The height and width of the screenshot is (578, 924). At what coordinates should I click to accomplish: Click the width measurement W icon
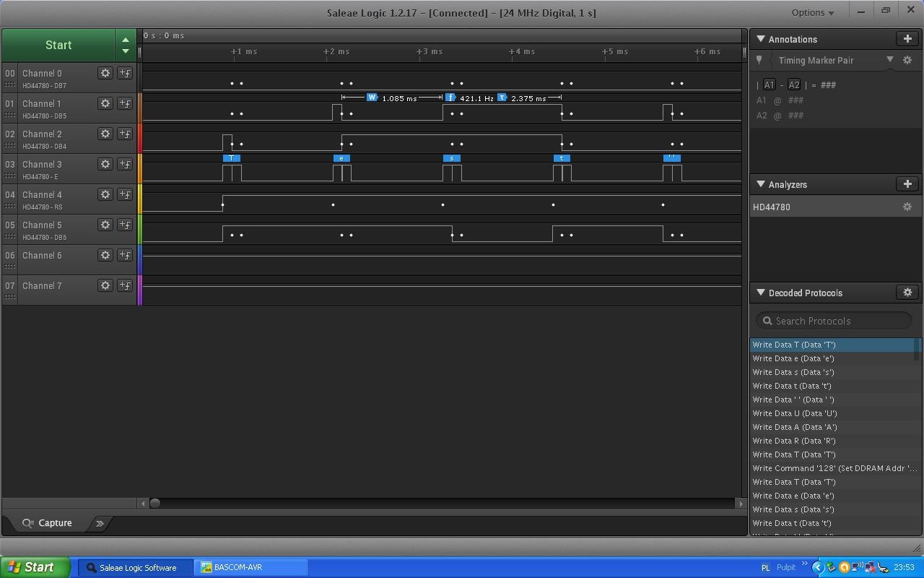(x=372, y=98)
